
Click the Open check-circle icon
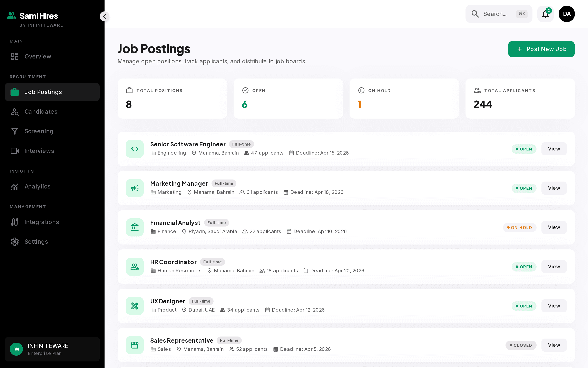(245, 91)
